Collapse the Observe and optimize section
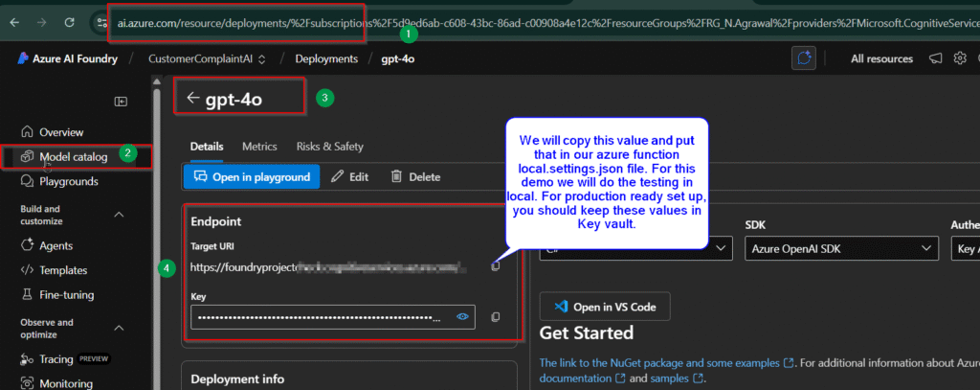This screenshot has width=980, height=390. [119, 328]
